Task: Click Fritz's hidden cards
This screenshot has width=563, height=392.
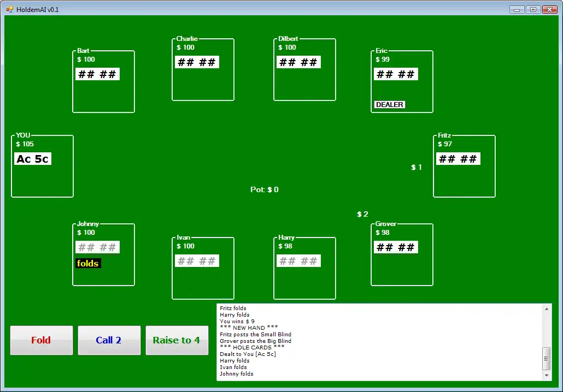Action: click(x=458, y=159)
